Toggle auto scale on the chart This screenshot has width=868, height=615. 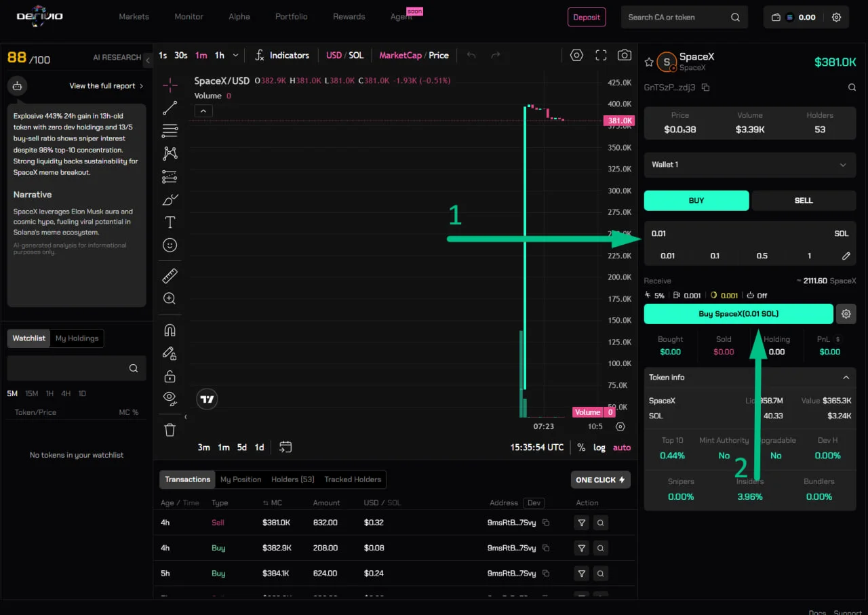click(622, 448)
